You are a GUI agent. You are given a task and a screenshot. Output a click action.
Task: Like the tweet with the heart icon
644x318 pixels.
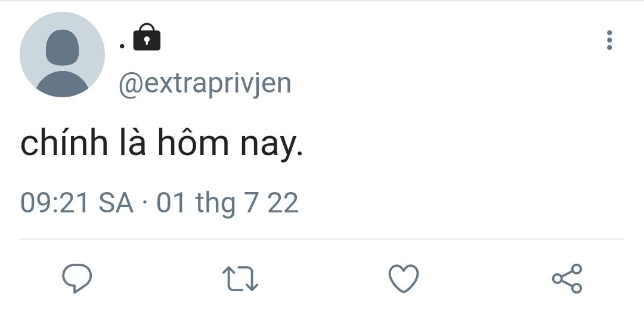(404, 279)
